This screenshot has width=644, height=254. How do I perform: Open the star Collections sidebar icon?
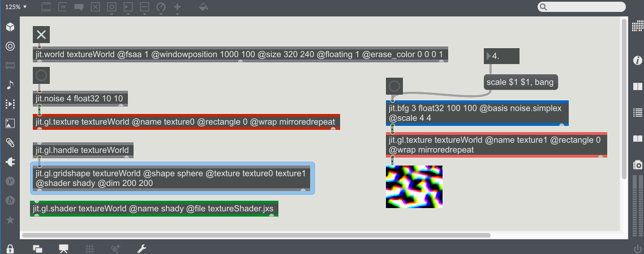(10, 220)
